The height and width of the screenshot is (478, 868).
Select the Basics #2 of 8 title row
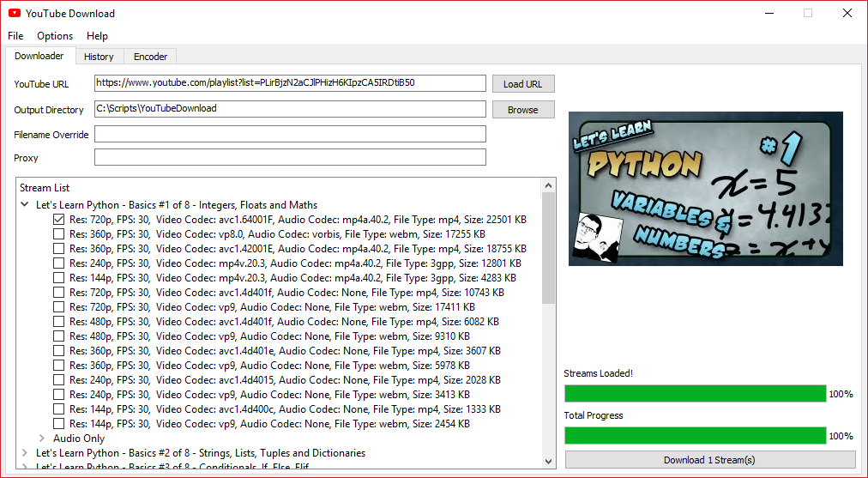pos(201,453)
